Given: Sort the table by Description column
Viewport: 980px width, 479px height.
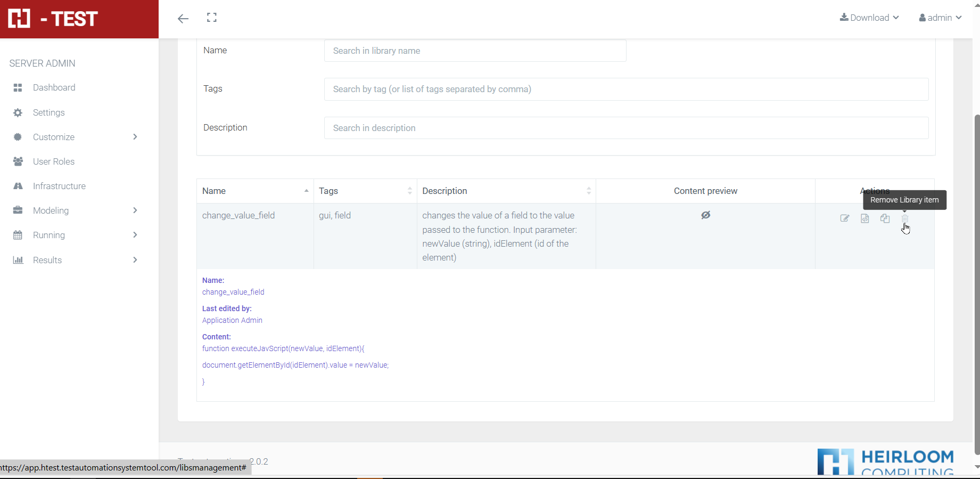Looking at the screenshot, I should point(506,191).
